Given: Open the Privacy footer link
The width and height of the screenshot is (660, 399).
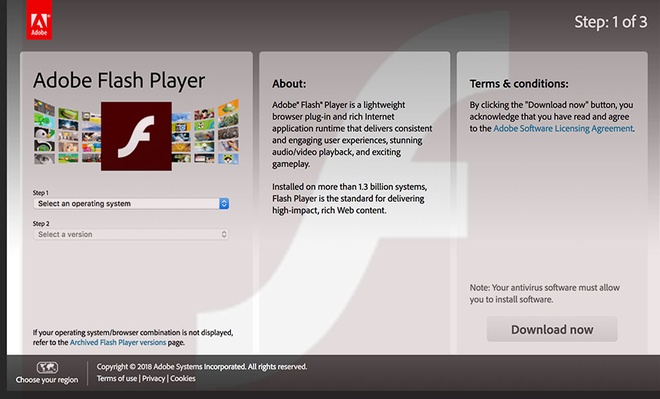Looking at the screenshot, I should coord(154,378).
